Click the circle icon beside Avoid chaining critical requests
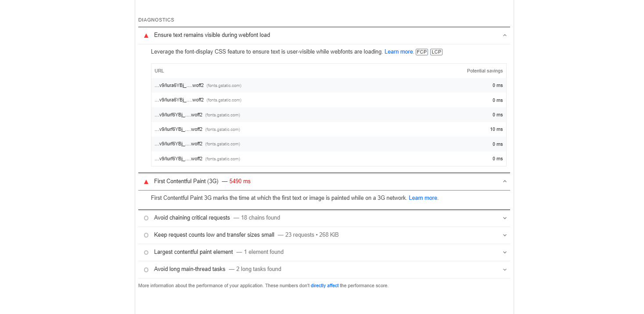644x314 pixels. pos(146,218)
